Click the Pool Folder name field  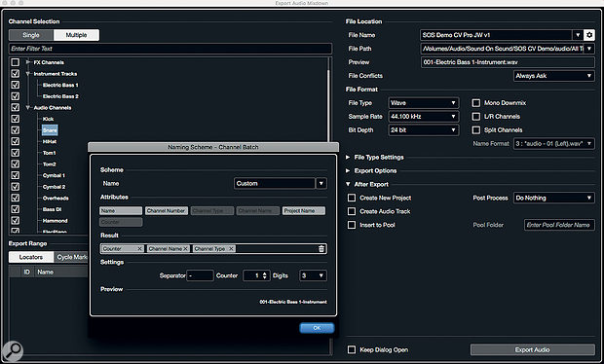559,225
